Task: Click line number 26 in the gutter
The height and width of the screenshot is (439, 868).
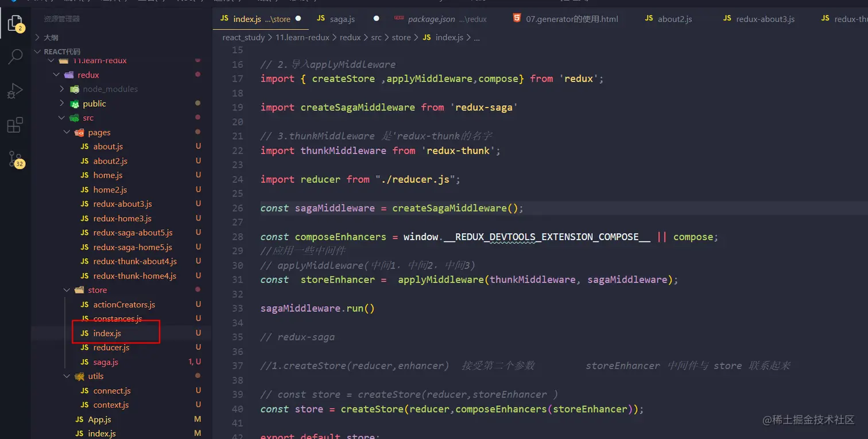Action: 238,208
